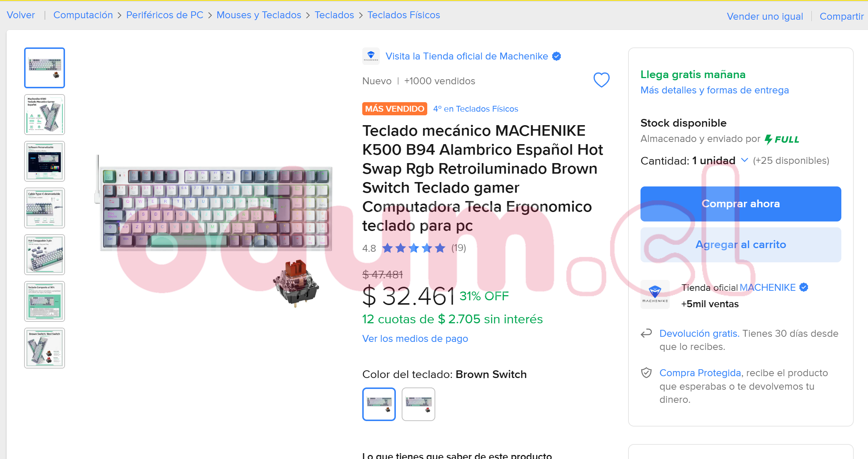Click the +1000 vendidos text
Image resolution: width=868 pixels, height=459 pixels.
click(439, 81)
